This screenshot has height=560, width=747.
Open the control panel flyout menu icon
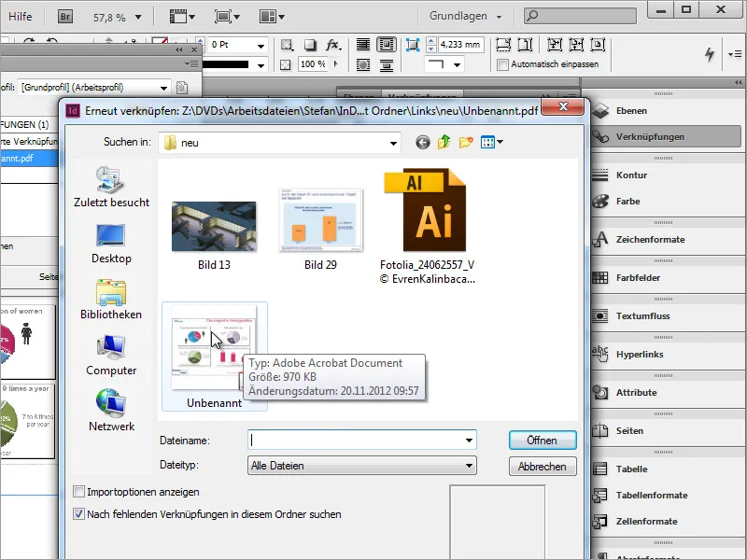[x=734, y=54]
